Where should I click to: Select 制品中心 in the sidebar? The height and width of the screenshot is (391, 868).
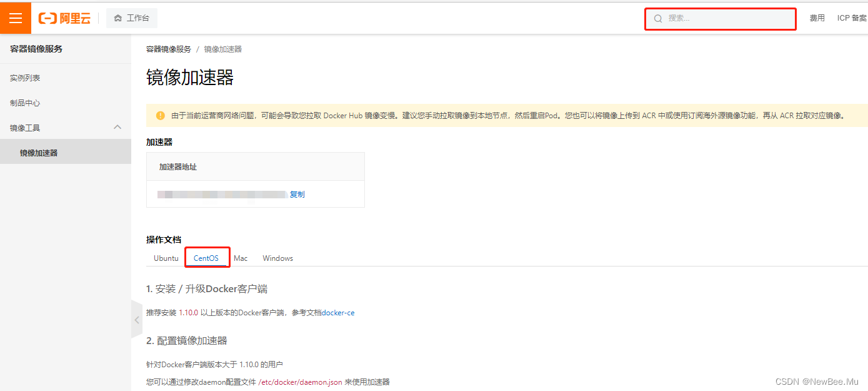24,102
